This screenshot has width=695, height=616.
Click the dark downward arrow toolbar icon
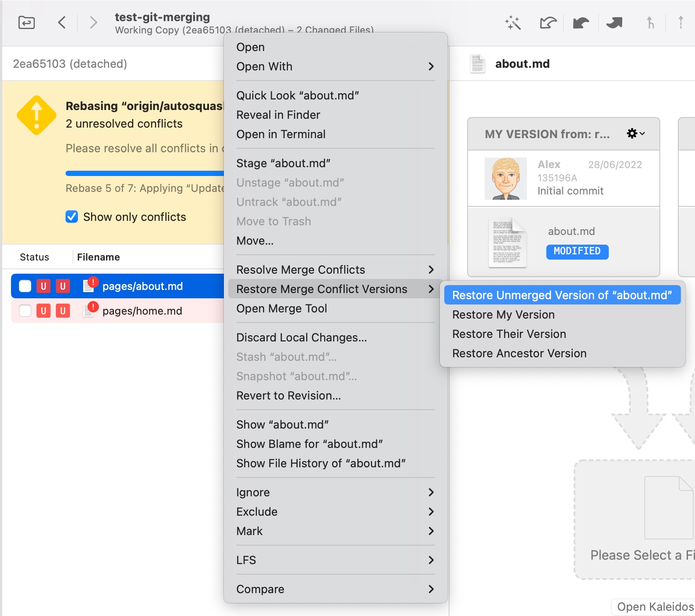click(x=614, y=22)
